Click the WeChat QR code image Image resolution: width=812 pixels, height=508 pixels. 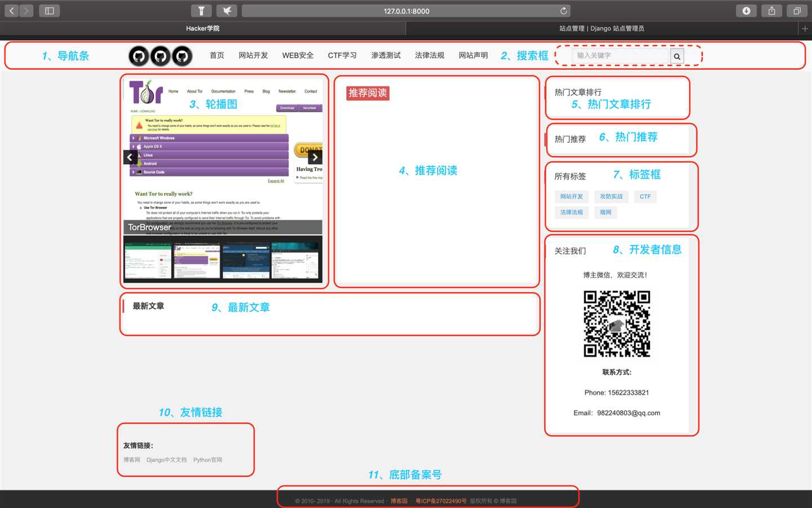(x=617, y=324)
